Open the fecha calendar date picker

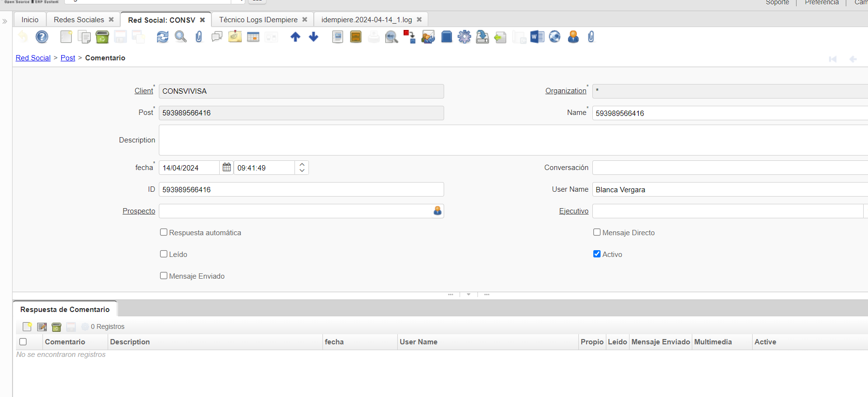(226, 168)
